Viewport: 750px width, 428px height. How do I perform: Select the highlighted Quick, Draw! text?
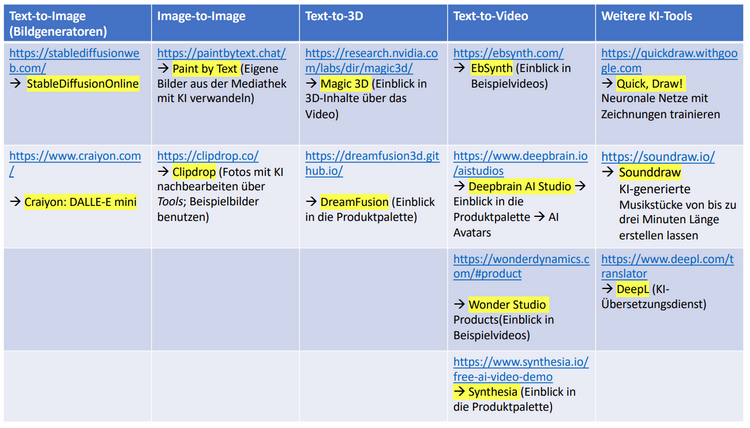click(x=650, y=84)
